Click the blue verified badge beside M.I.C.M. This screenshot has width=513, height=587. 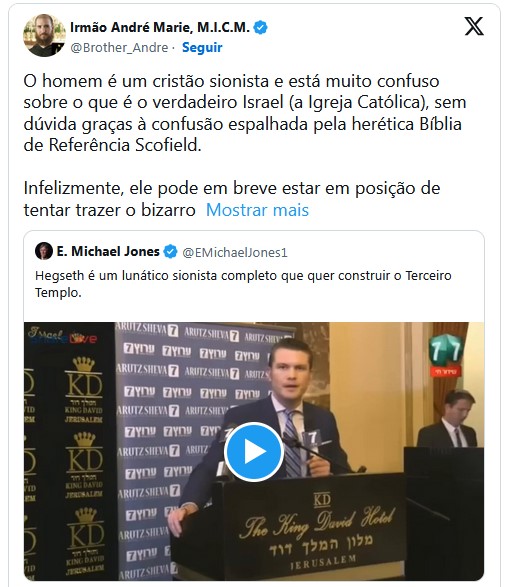(260, 28)
